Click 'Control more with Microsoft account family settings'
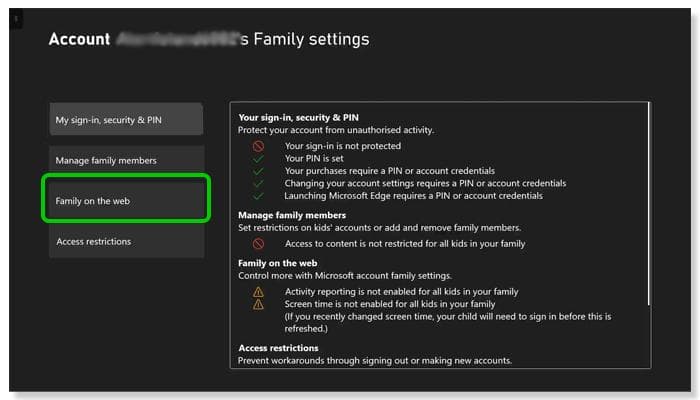 pyautogui.click(x=345, y=276)
